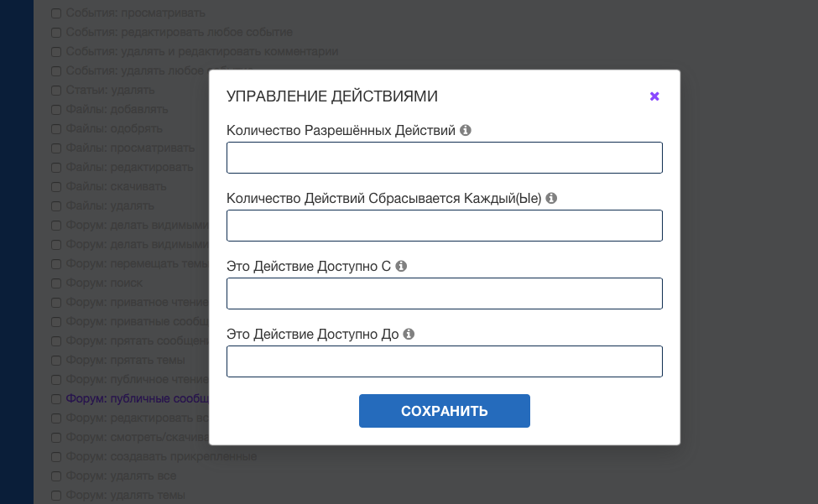
Task: Click info icon beside Это Действие Доступно С
Action: point(401,266)
